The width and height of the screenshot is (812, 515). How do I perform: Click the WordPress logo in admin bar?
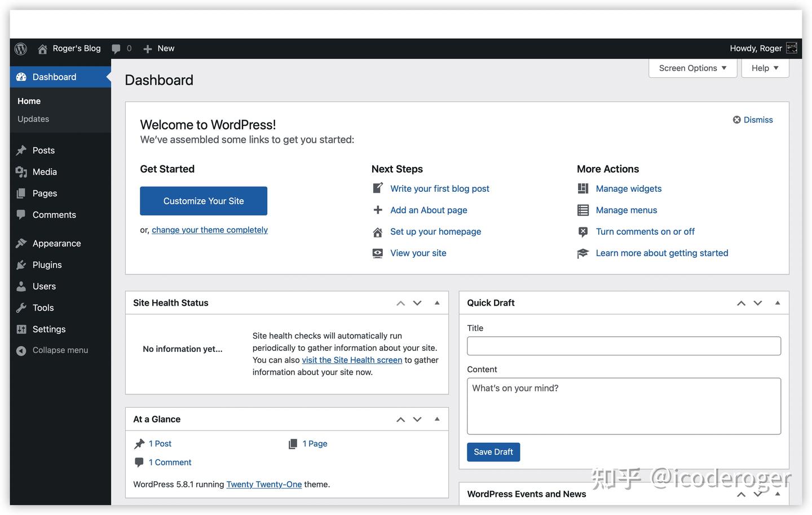coord(21,49)
